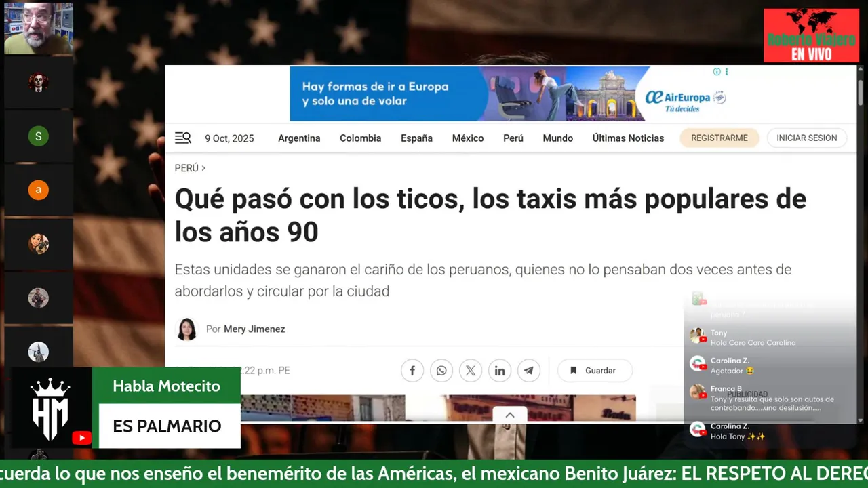Click the REGISTRARME button
The width and height of the screenshot is (868, 488).
click(719, 138)
